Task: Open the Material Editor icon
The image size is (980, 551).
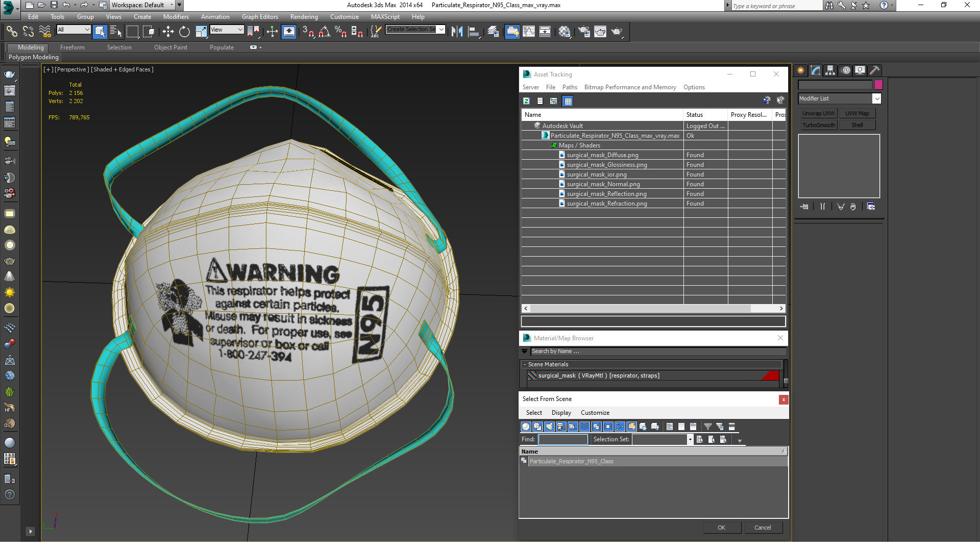Action: 564,32
